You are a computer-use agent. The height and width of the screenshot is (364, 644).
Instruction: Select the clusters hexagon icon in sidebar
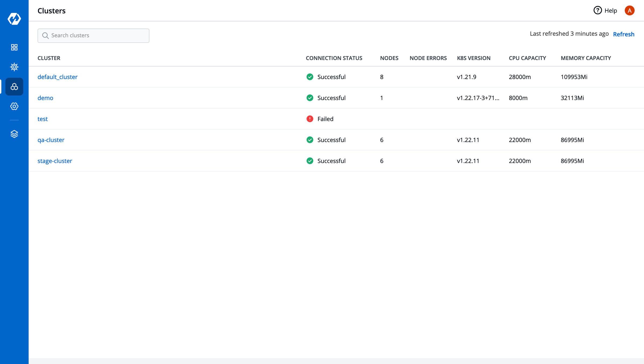tap(14, 87)
